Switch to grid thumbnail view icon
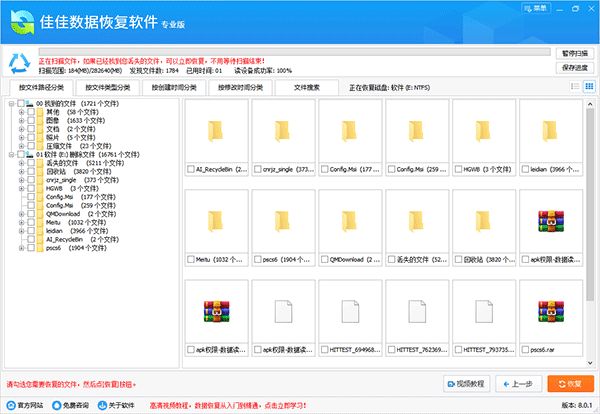Viewport: 600px width, 414px height. (x=589, y=86)
